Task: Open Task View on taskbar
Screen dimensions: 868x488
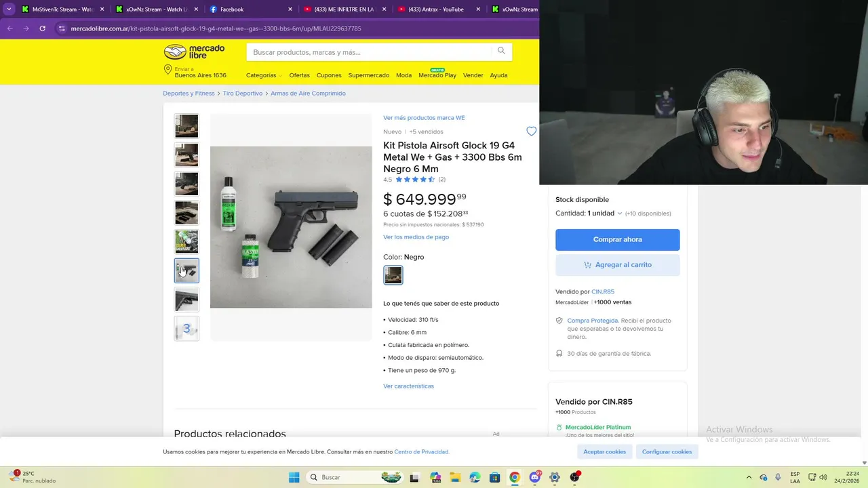Action: click(x=414, y=477)
